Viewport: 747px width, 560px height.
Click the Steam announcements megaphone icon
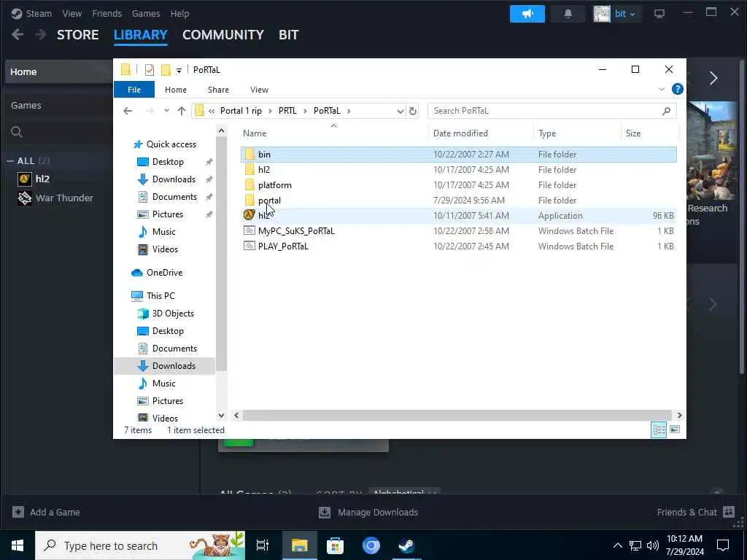tap(527, 14)
